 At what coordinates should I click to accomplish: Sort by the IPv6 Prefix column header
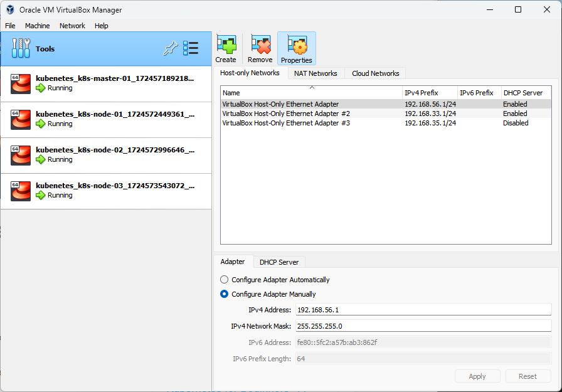click(479, 93)
